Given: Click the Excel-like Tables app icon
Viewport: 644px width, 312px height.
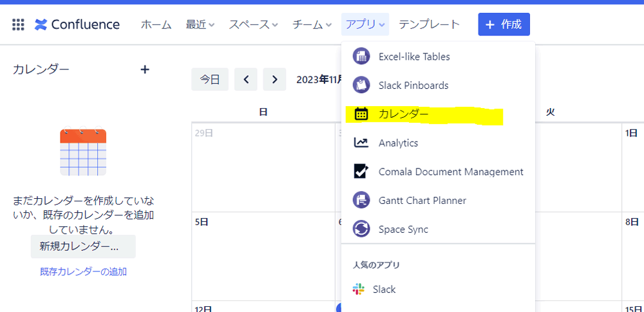Looking at the screenshot, I should (x=361, y=56).
